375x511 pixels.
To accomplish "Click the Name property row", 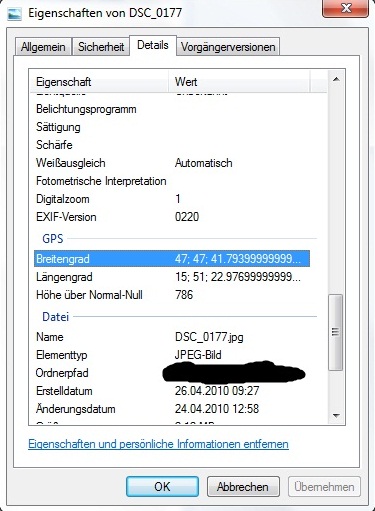I will [x=172, y=337].
